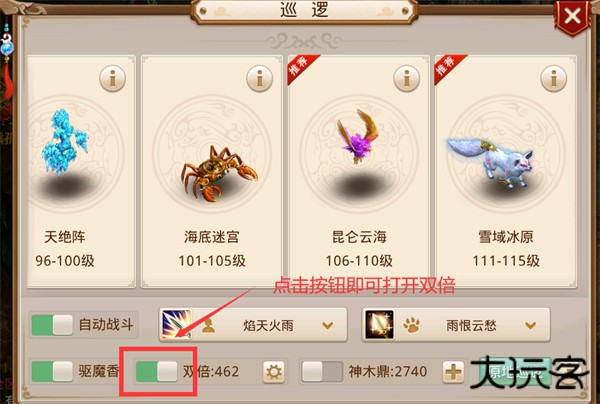This screenshot has height=404, width=600.
Task: Toggle the 驱魔香 switch
Action: (x=52, y=371)
